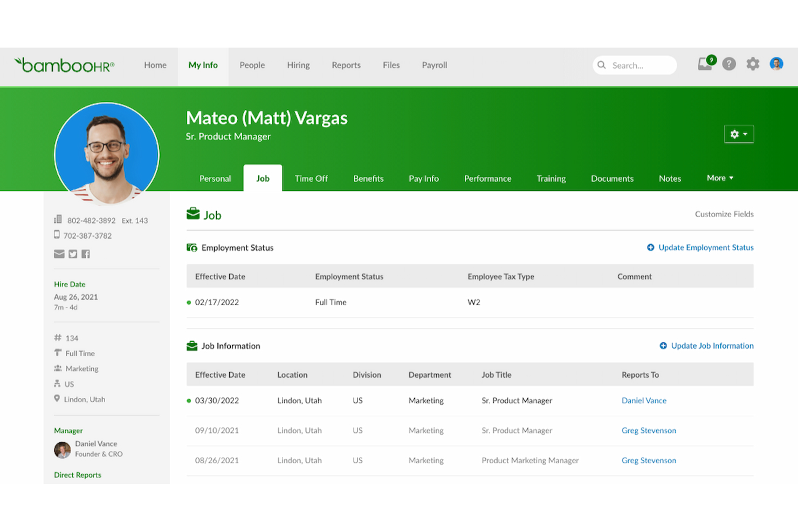Click the email envelope icon in sidebar
The height and width of the screenshot is (532, 798).
(x=59, y=254)
